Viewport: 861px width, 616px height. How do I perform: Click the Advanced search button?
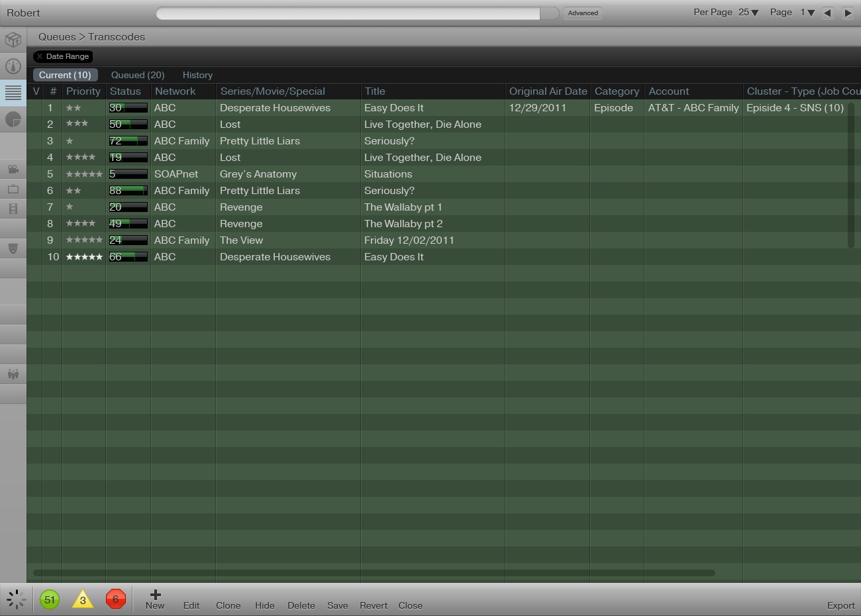pyautogui.click(x=583, y=13)
